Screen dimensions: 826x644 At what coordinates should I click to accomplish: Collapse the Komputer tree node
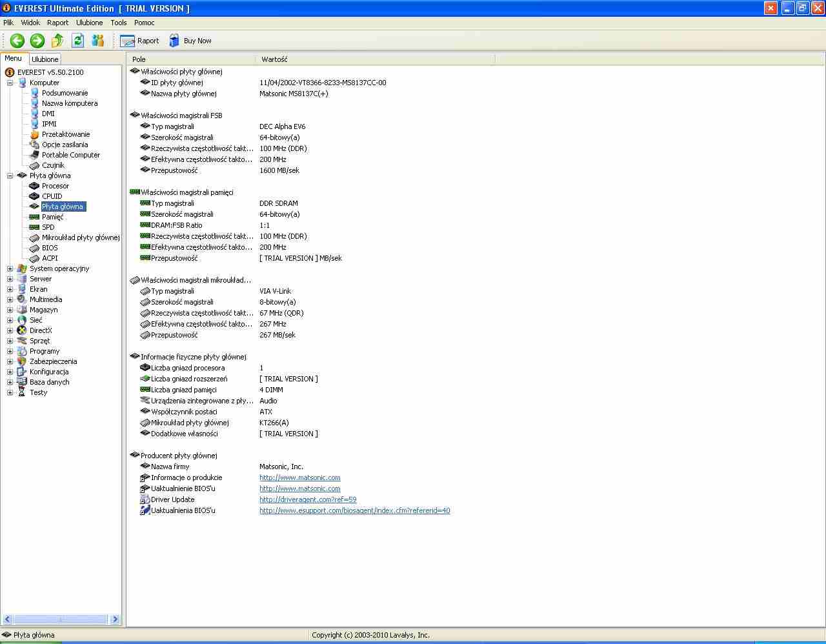(10, 83)
